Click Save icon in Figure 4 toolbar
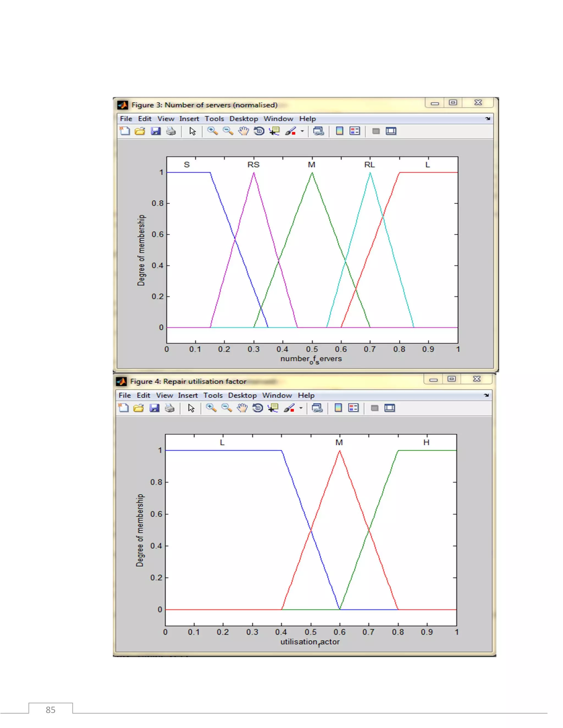This screenshot has height=728, width=563. coord(154,408)
